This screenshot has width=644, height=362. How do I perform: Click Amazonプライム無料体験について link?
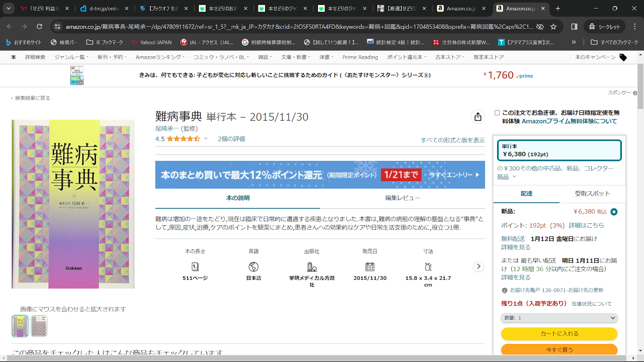[x=569, y=121]
